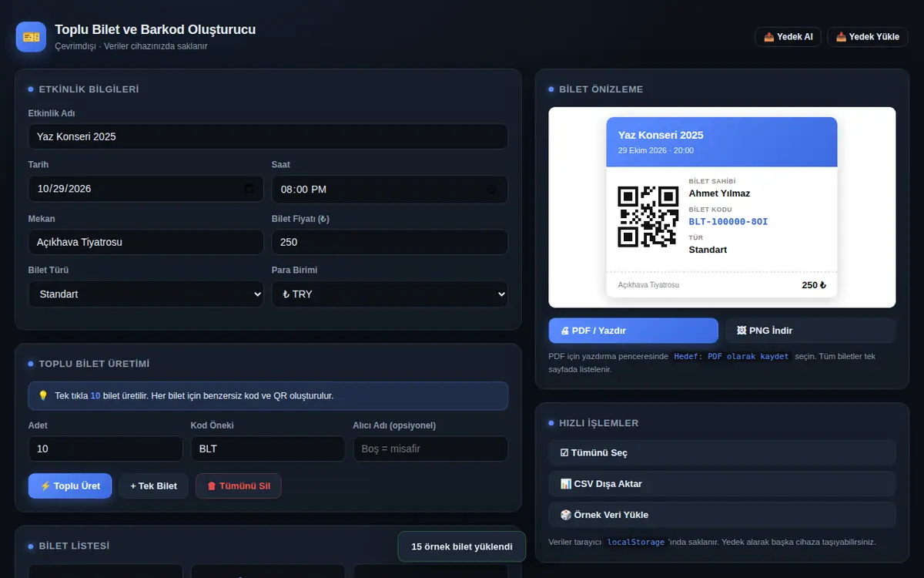This screenshot has height=578, width=924.
Task: Click the BİLET LİSTESİ section heading
Action: [74, 546]
